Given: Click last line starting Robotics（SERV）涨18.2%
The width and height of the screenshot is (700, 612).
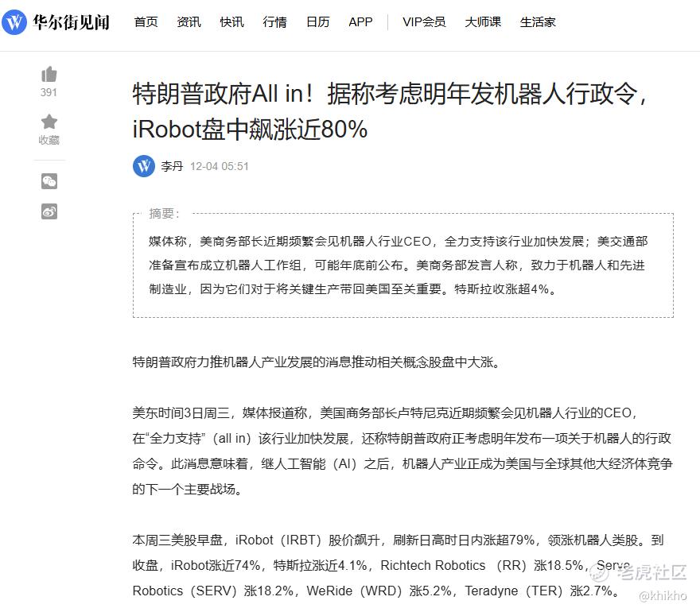Looking at the screenshot, I should pyautogui.click(x=376, y=591).
